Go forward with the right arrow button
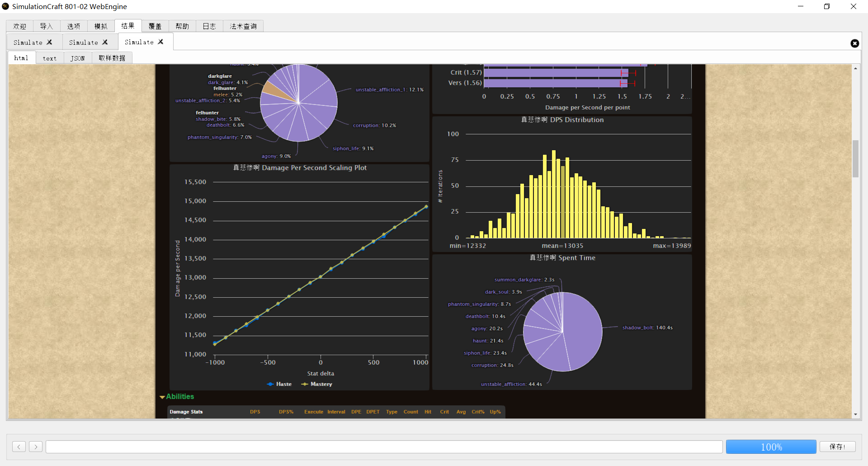Screen dimensions: 868x466 point(36,447)
